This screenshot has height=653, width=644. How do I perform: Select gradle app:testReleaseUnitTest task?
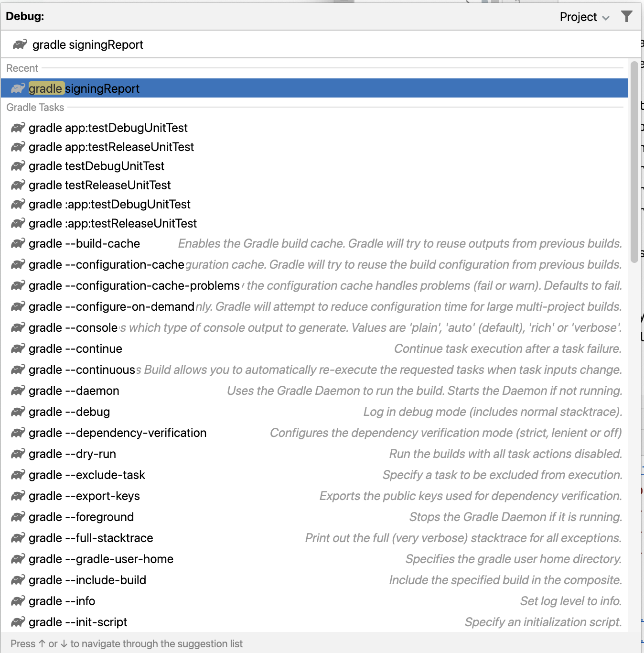(314, 147)
